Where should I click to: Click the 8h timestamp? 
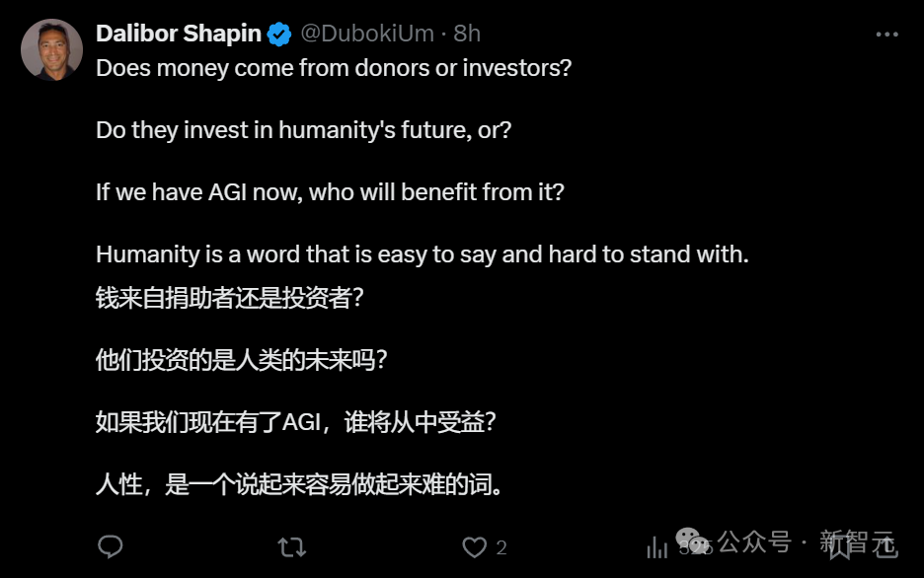pyautogui.click(x=467, y=34)
